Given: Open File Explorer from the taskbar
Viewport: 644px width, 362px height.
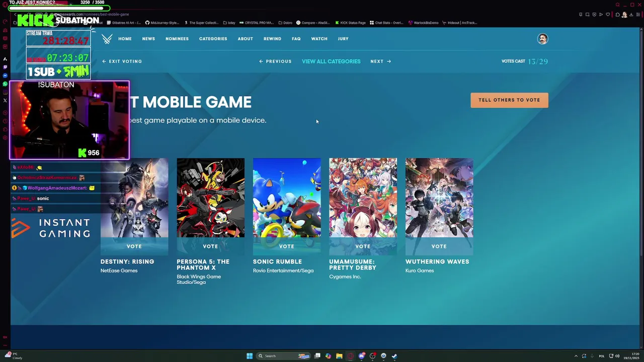Looking at the screenshot, I should click(x=339, y=356).
